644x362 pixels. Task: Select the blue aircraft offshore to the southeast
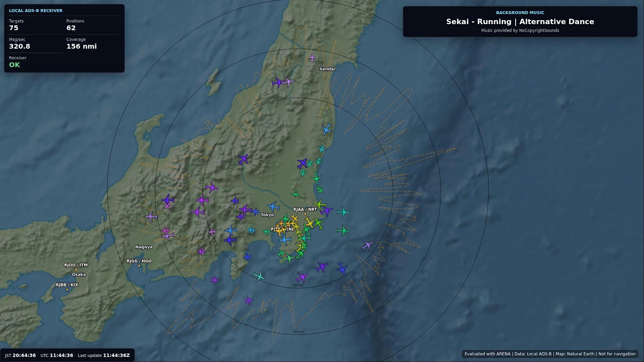tap(342, 269)
